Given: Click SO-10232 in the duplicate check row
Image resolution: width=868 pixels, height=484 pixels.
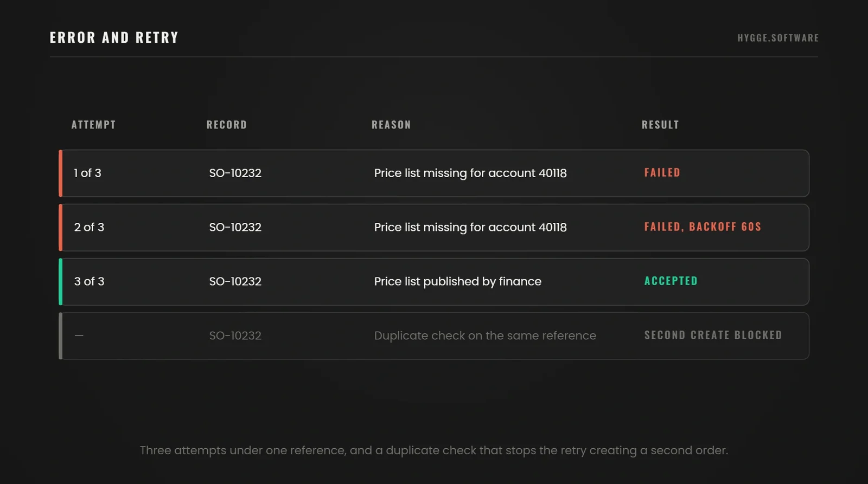Looking at the screenshot, I should pyautogui.click(x=235, y=335).
